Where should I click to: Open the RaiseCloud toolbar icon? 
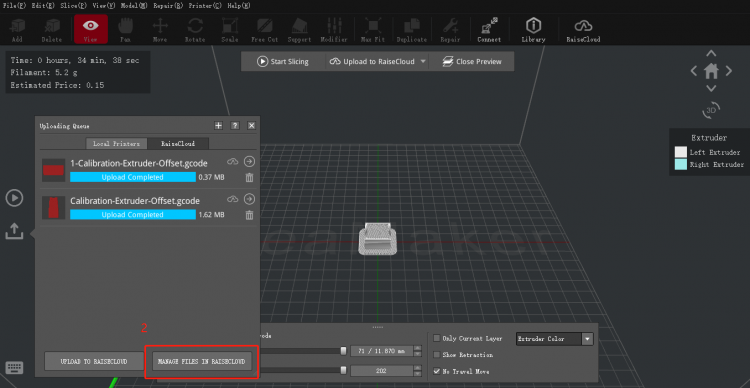[583, 30]
